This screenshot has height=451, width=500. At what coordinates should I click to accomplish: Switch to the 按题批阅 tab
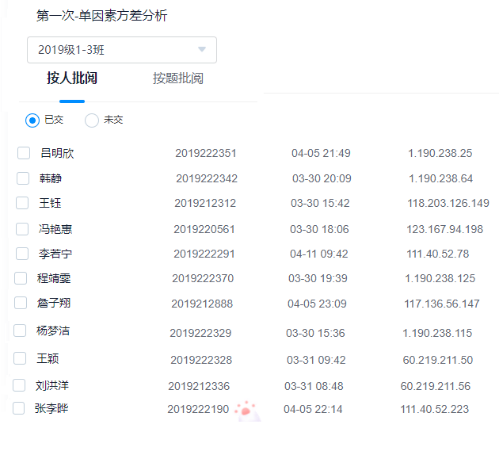[x=178, y=78]
